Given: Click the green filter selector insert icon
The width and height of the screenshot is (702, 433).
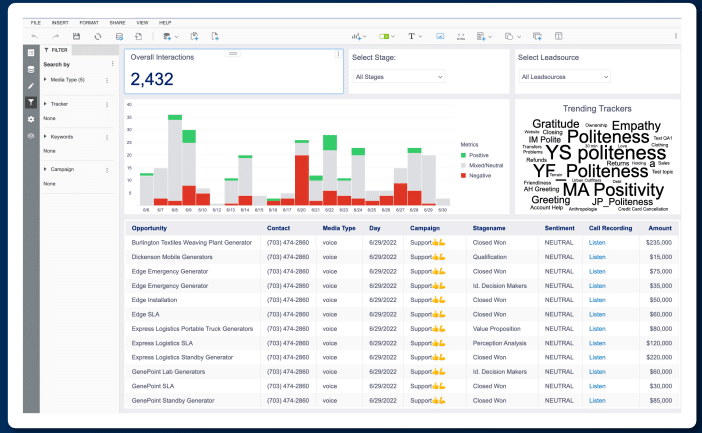Looking at the screenshot, I should tap(384, 36).
